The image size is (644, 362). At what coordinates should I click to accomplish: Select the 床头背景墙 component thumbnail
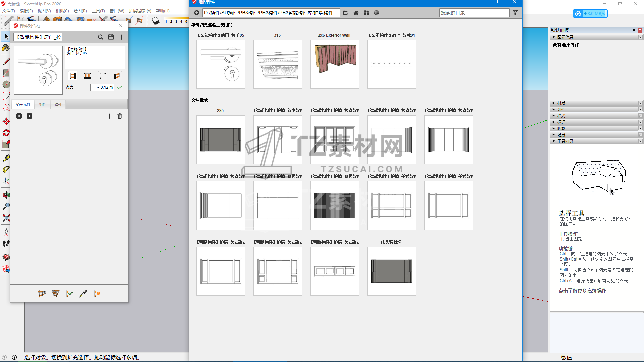(392, 271)
